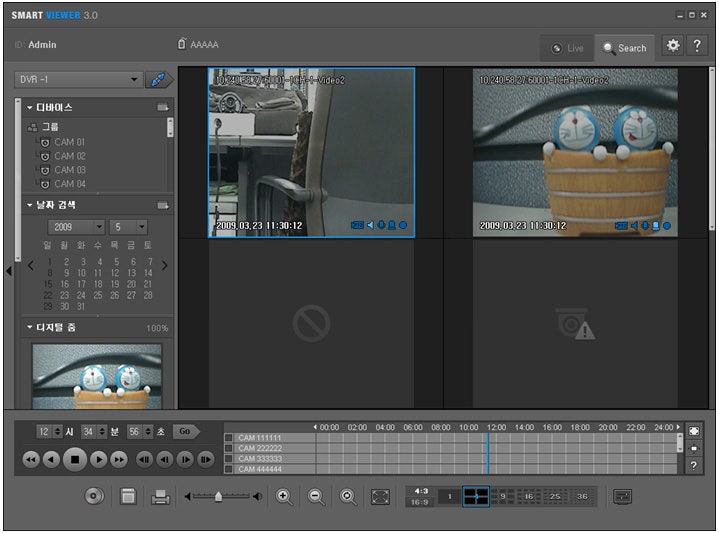
Task: Enable the CAM 333333 checkbox
Action: click(x=229, y=459)
